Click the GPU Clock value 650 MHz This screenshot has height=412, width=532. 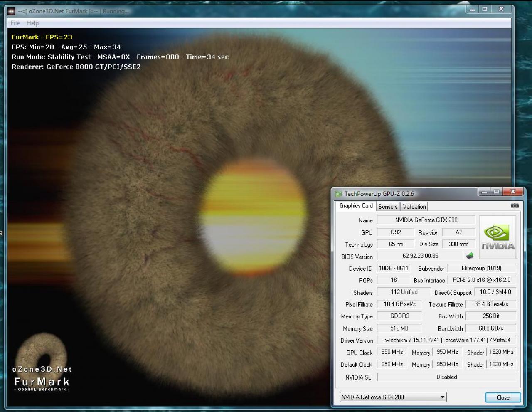tap(392, 352)
